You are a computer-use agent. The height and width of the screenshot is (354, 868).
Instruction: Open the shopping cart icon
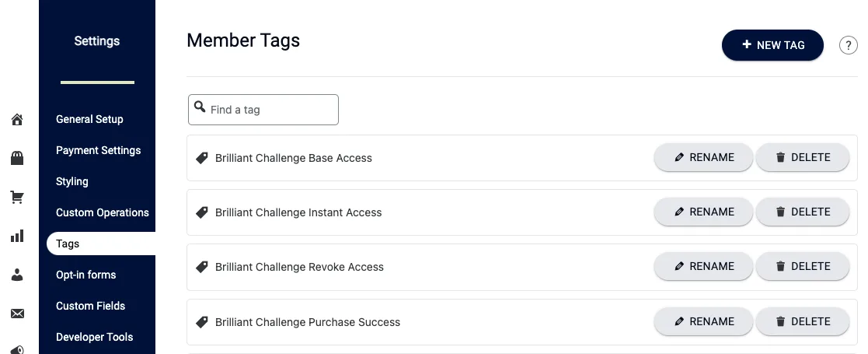[17, 198]
